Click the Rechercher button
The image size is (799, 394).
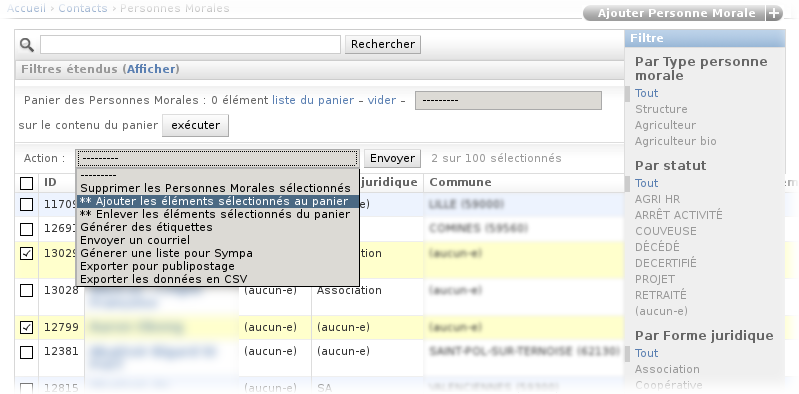pos(383,44)
